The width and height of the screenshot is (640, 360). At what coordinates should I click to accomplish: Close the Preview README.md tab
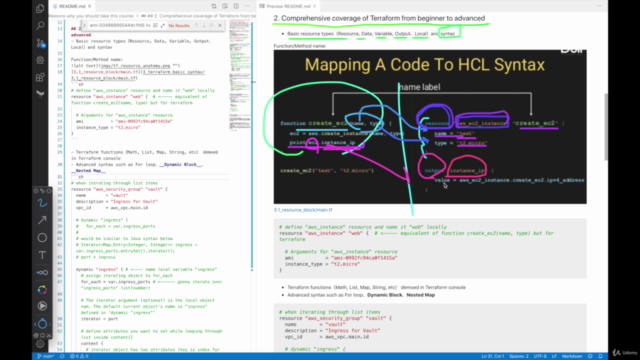315,6
